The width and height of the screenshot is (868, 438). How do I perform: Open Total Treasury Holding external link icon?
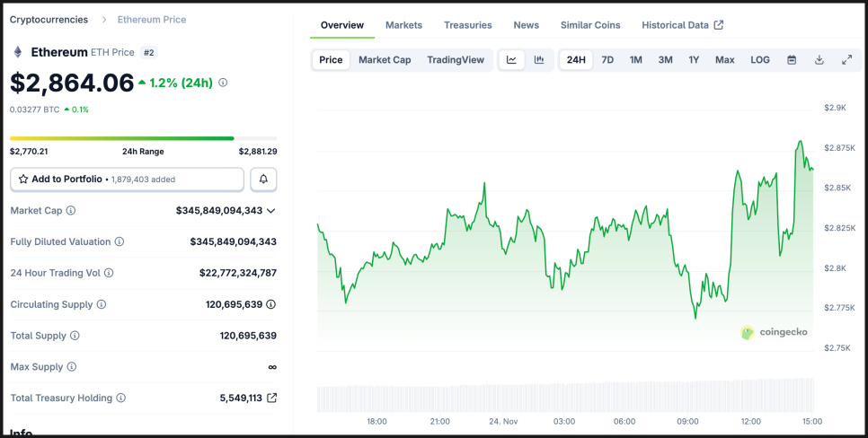tap(272, 398)
